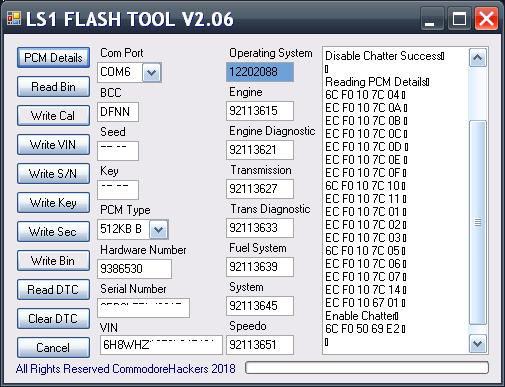Screen dimensions: 505x387
Task: Click the PCM Type label
Action: point(125,210)
